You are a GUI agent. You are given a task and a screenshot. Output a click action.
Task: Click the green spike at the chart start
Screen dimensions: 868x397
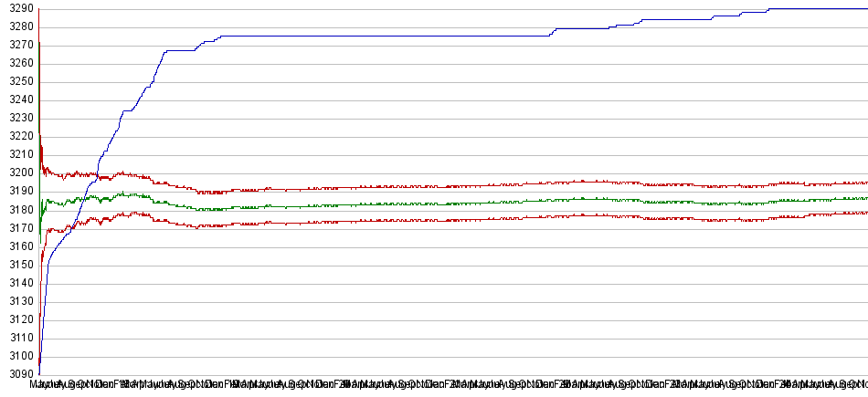(39, 55)
